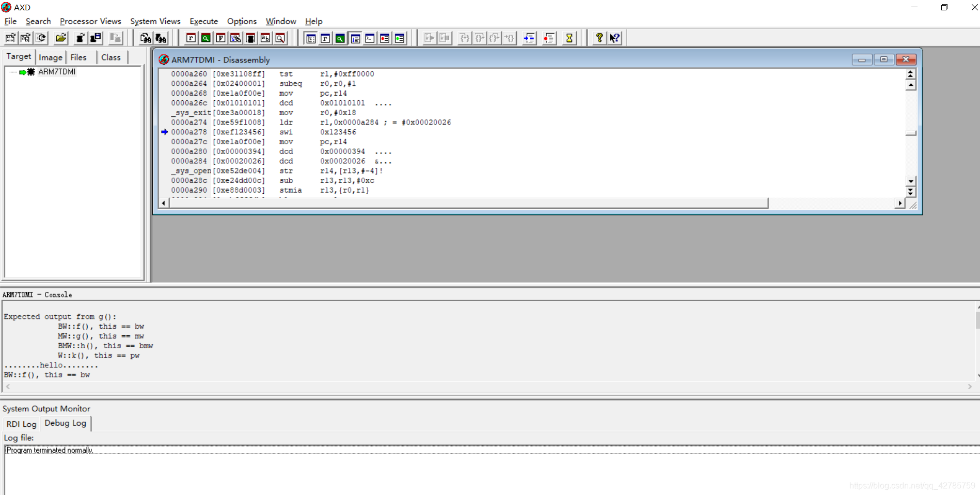The height and width of the screenshot is (495, 980).
Task: Open the processor Memory view chip icon
Action: pos(250,38)
